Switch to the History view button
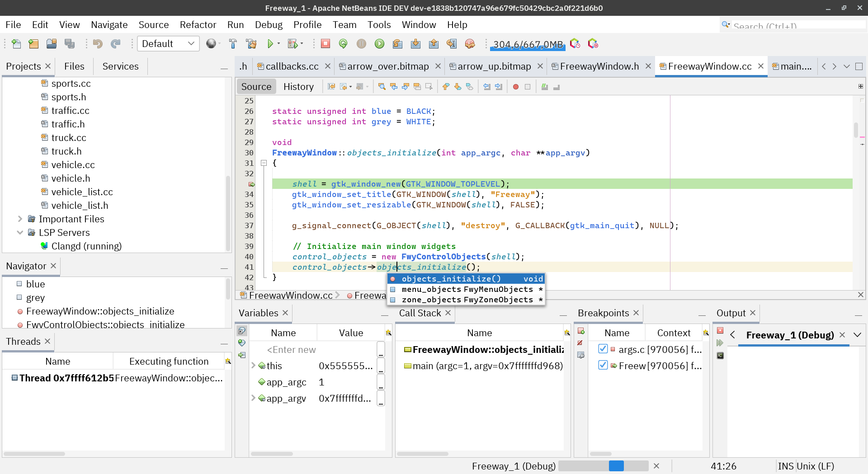 tap(298, 87)
